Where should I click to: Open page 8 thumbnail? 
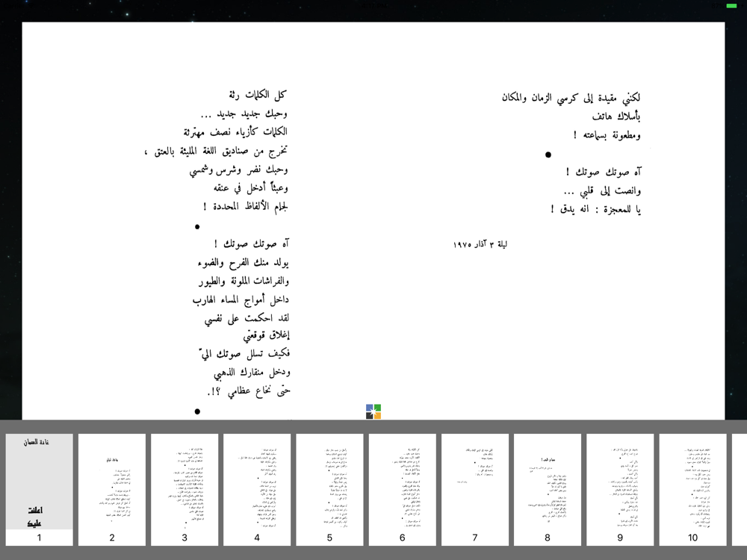coord(548,489)
